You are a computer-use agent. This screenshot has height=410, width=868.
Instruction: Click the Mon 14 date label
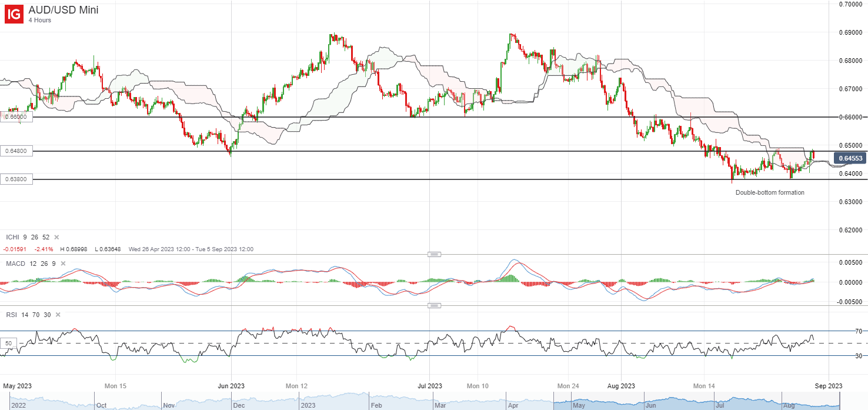(705, 386)
